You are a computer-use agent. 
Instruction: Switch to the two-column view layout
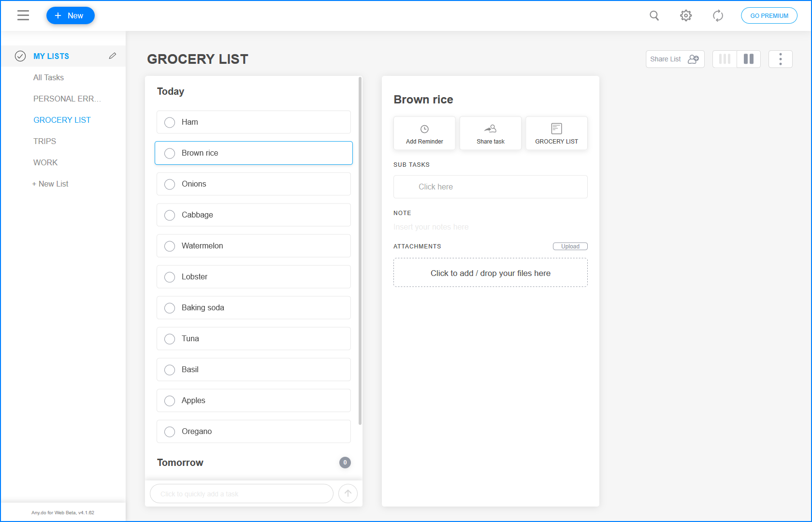749,59
